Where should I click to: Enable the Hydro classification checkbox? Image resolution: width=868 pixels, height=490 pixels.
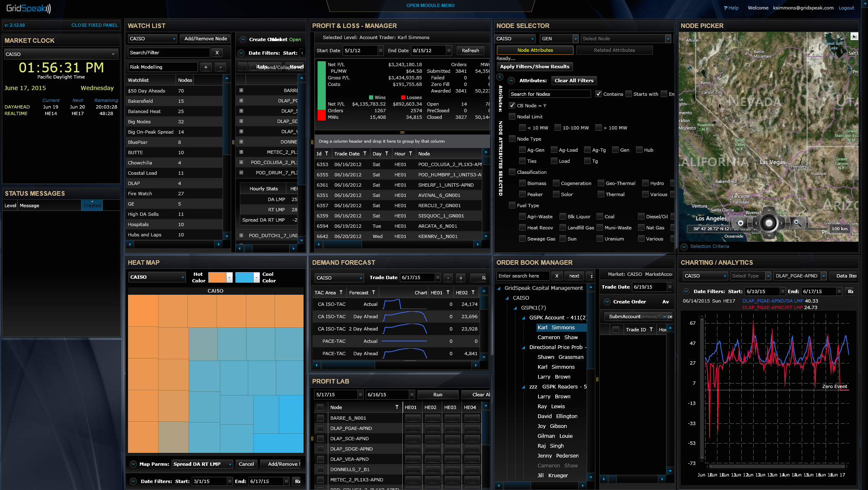[645, 183]
